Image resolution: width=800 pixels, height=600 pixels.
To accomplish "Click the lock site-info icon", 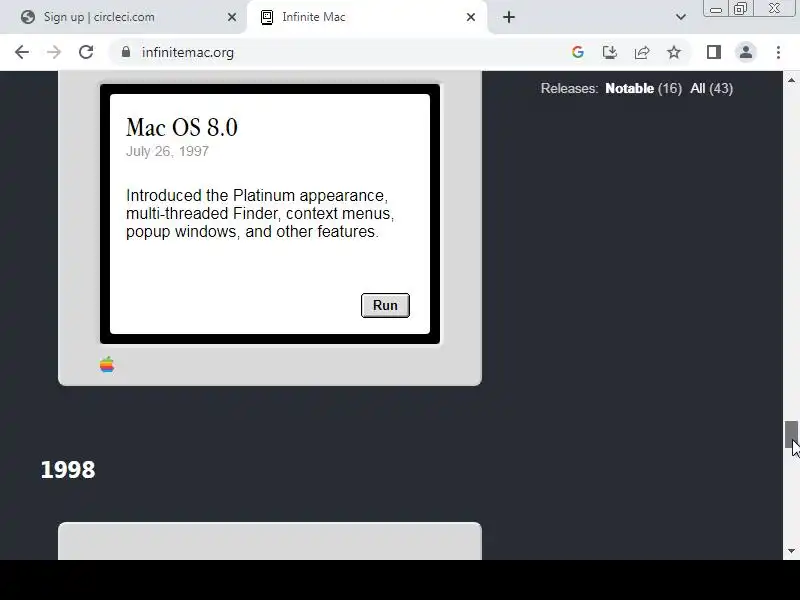I will click(x=126, y=52).
